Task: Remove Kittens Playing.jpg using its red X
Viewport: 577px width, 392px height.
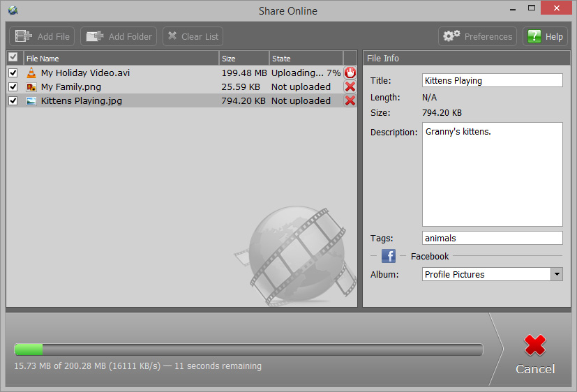Action: coord(350,100)
